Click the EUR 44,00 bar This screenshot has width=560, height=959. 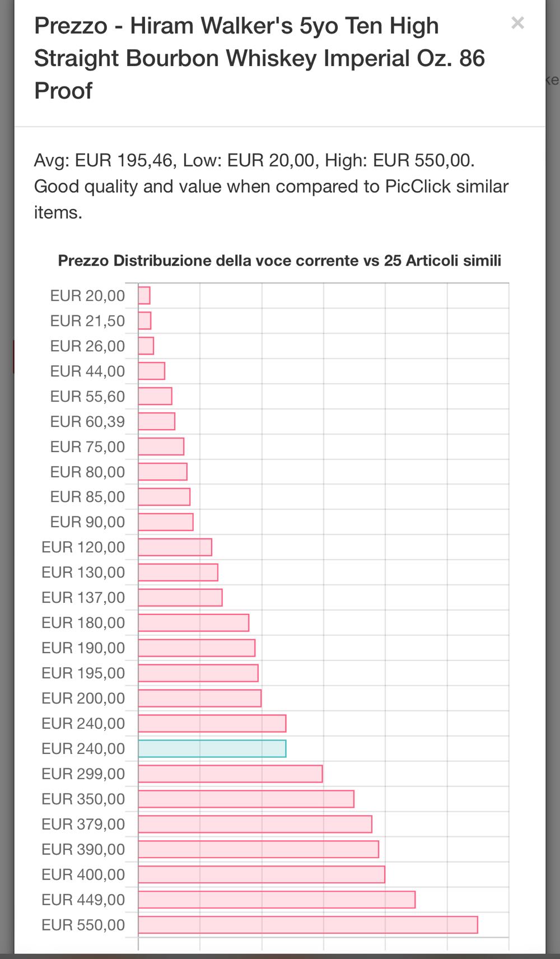pos(152,371)
